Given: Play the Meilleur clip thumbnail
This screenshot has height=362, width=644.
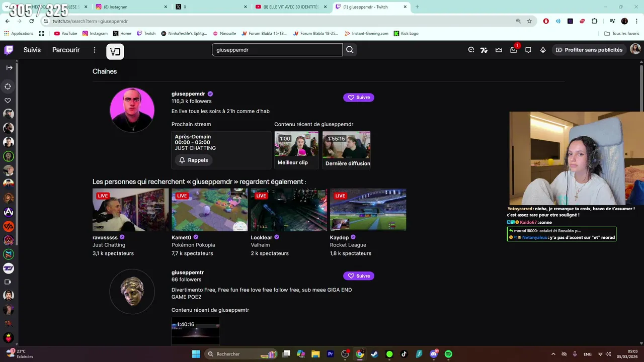Looking at the screenshot, I should [x=296, y=144].
